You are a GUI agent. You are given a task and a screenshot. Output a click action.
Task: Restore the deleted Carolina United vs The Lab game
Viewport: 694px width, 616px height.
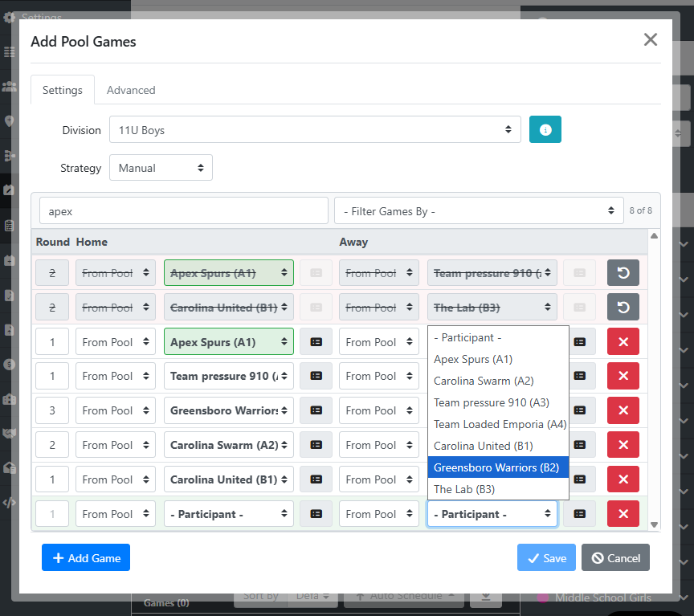pyautogui.click(x=623, y=307)
